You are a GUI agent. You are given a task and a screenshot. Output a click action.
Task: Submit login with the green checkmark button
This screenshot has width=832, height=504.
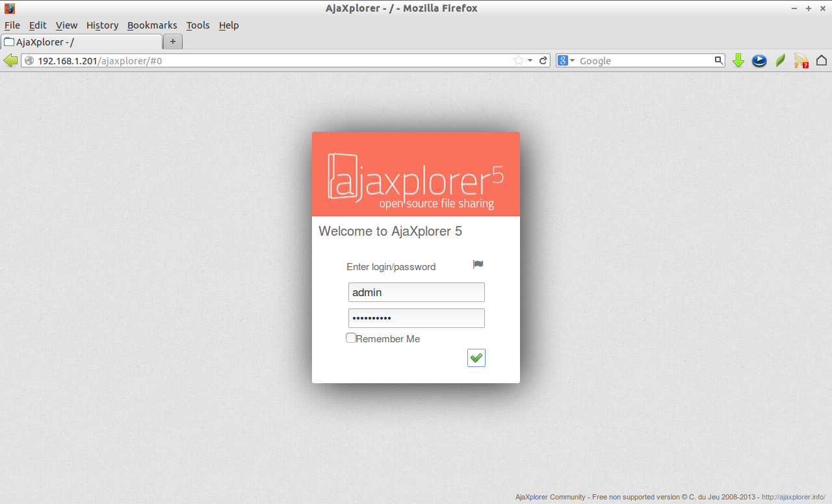[476, 358]
